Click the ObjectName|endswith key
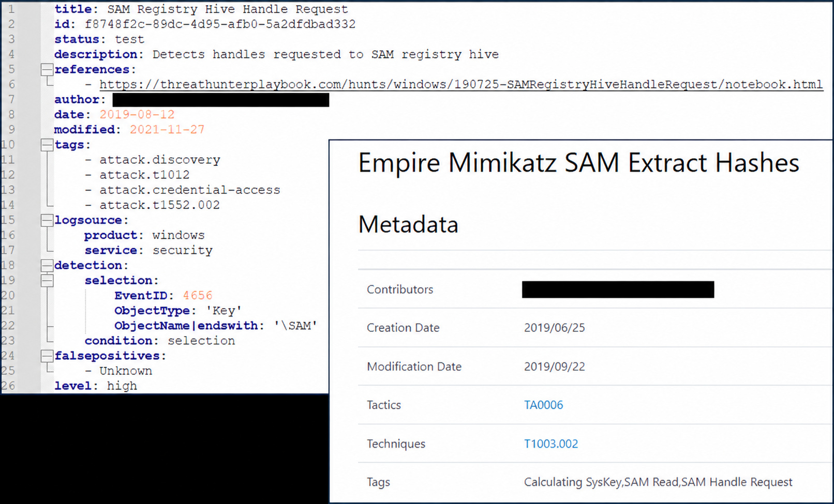The width and height of the screenshot is (834, 504). (186, 326)
